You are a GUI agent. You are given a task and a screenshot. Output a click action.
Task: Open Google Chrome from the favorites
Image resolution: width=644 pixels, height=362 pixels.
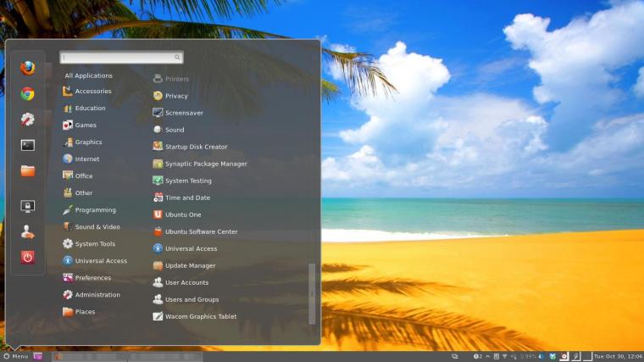(27, 94)
